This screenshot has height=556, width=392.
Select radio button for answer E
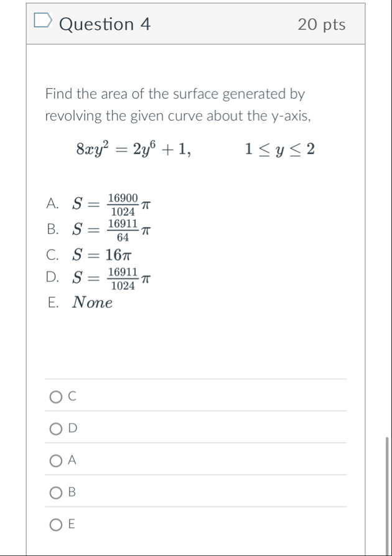(57, 524)
